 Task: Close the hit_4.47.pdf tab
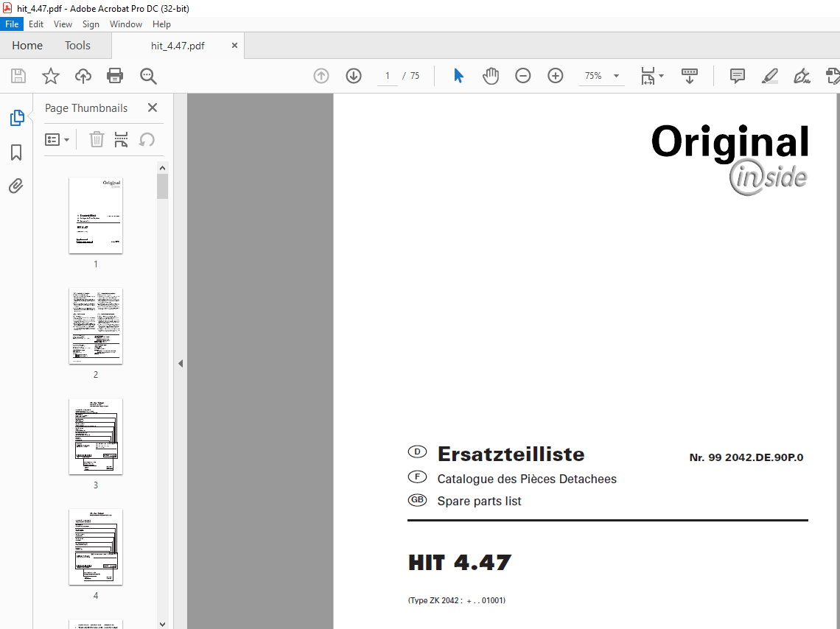click(x=234, y=46)
